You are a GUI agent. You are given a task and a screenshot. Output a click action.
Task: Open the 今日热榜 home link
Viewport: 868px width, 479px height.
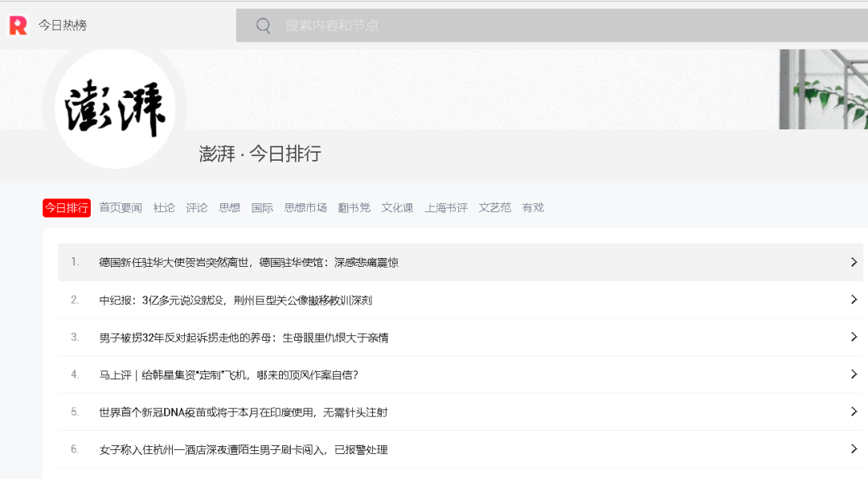coord(63,26)
